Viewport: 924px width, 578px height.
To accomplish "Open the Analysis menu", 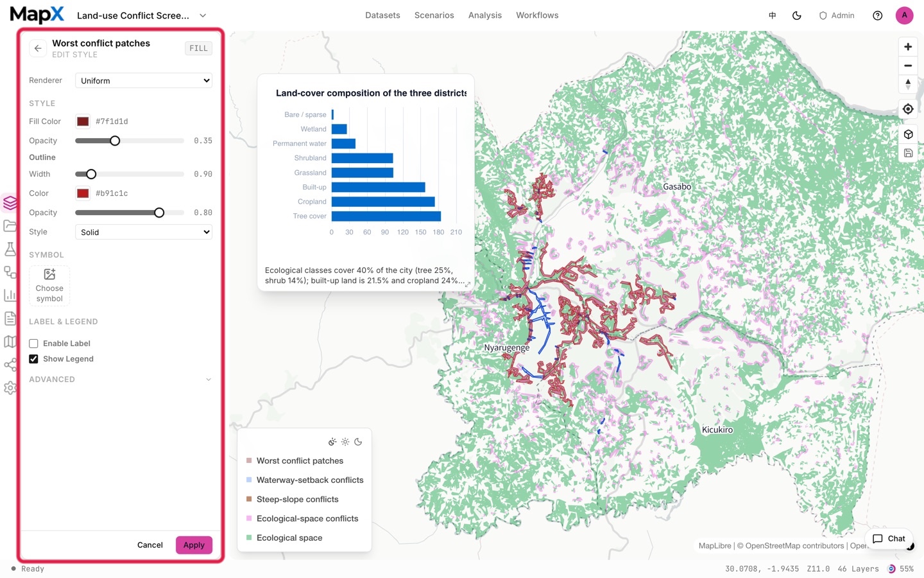I will click(485, 15).
